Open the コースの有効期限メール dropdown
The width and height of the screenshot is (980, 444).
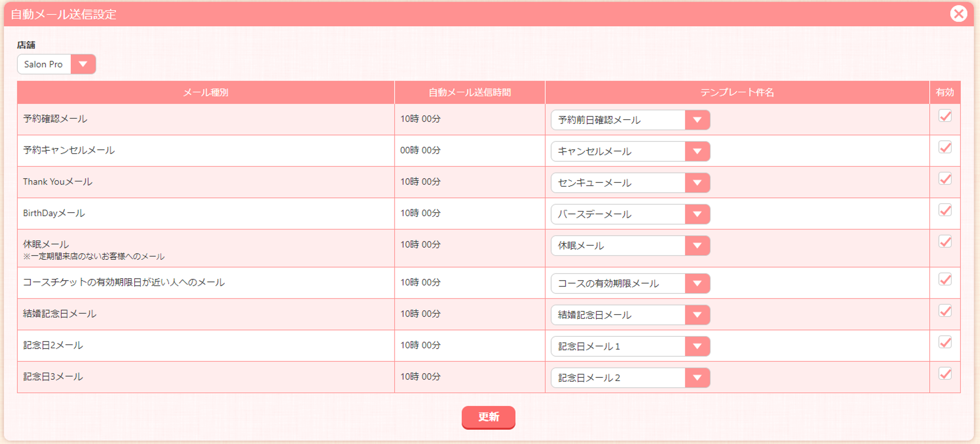[x=630, y=283]
